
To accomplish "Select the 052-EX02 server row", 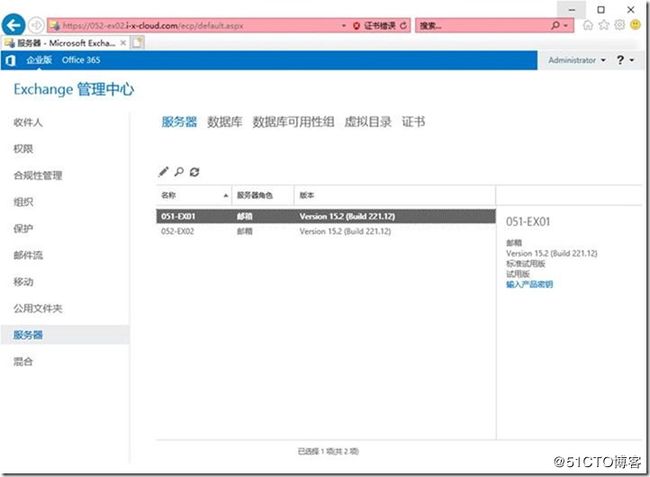I will [x=326, y=231].
